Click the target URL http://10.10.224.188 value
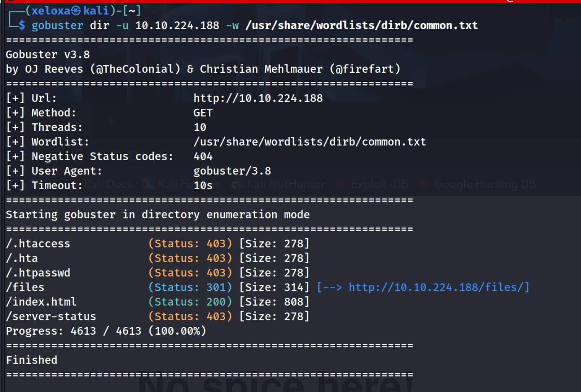The width and height of the screenshot is (581, 392). pyautogui.click(x=258, y=98)
